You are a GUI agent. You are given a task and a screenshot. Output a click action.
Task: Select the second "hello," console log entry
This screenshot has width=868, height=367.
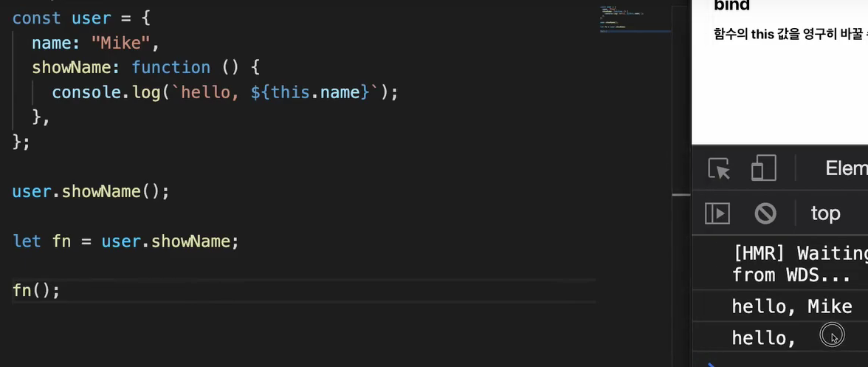(x=764, y=337)
